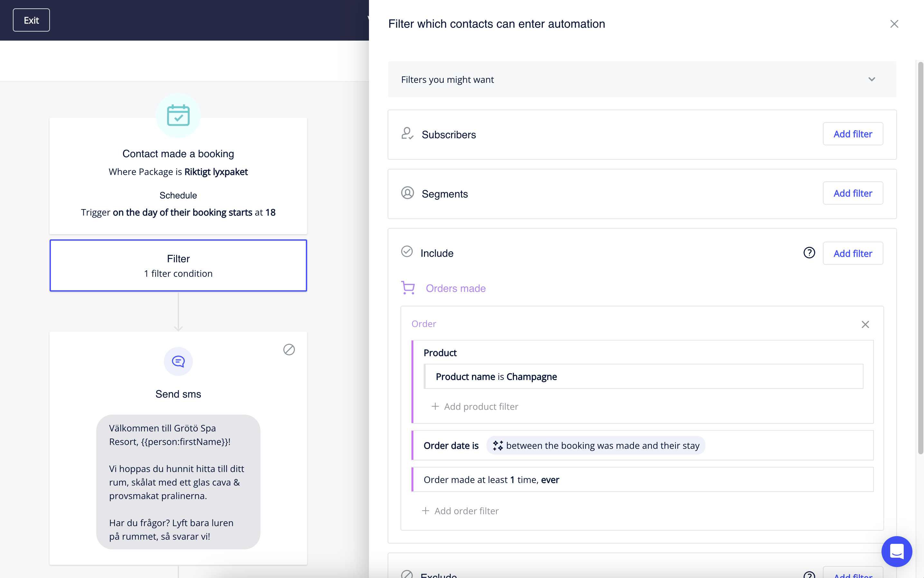This screenshot has height=578, width=924.
Task: Add filter for Subscribers
Action: tap(853, 134)
